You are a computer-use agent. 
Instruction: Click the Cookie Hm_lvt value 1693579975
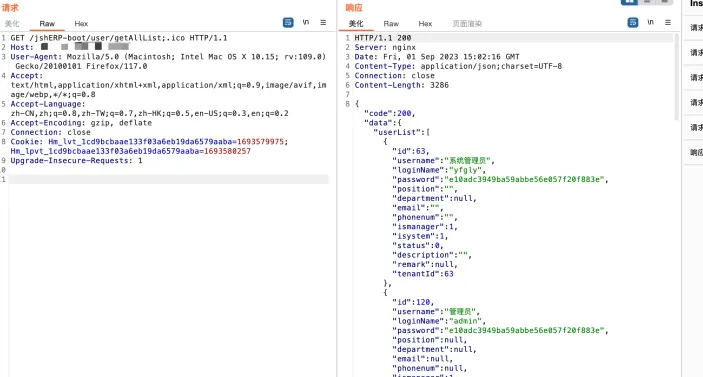[x=260, y=142]
